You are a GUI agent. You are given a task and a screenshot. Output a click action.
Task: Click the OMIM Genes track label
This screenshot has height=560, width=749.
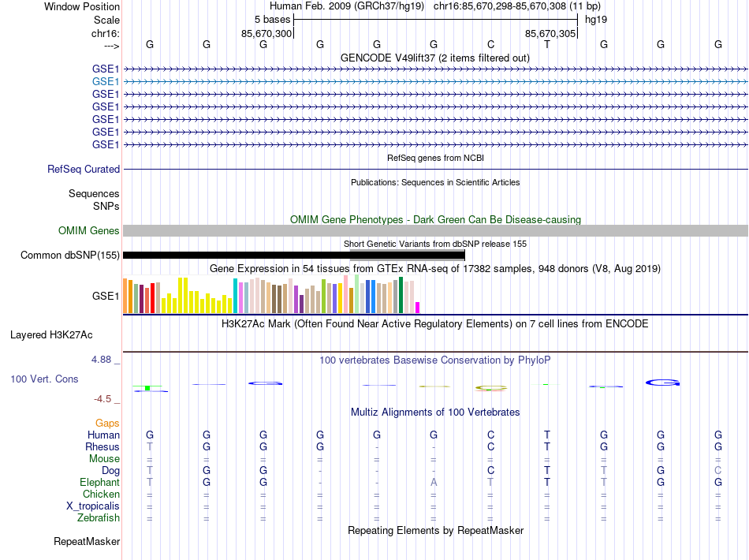88,231
